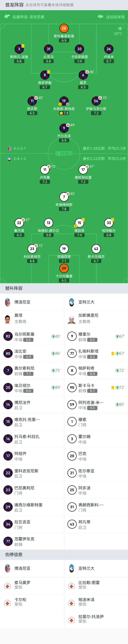Image resolution: width=128 pixels, height=644 pixels.
Task: Open injured player 索马奥罗 entry
Action: (32, 585)
